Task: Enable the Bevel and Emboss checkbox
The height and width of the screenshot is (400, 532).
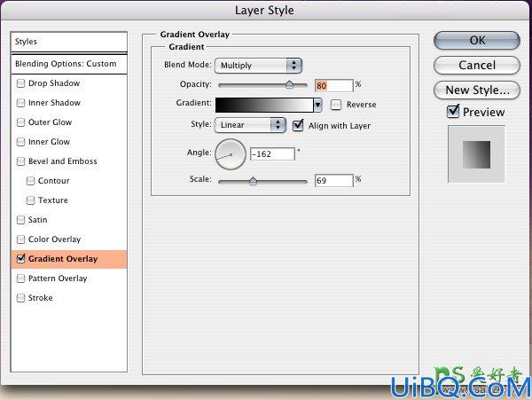Action: point(20,161)
